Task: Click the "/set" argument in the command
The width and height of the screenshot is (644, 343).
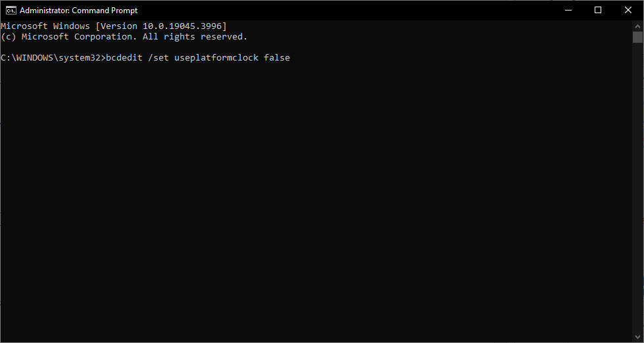Action: coord(158,58)
